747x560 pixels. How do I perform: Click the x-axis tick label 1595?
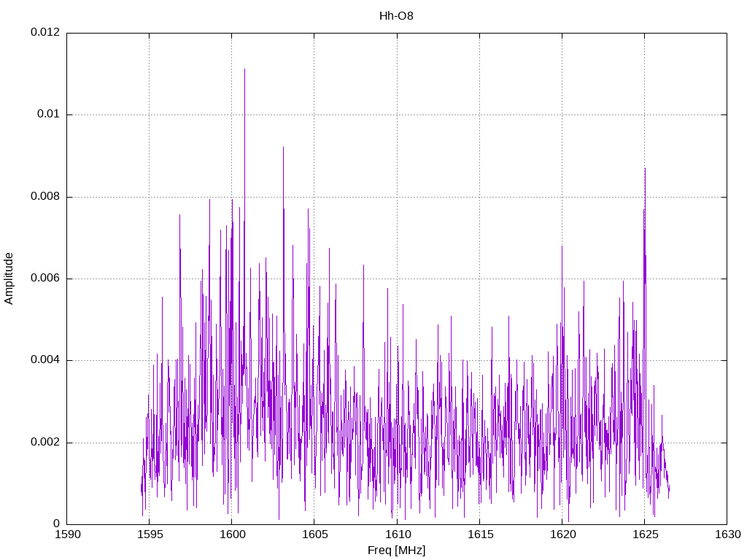click(150, 534)
